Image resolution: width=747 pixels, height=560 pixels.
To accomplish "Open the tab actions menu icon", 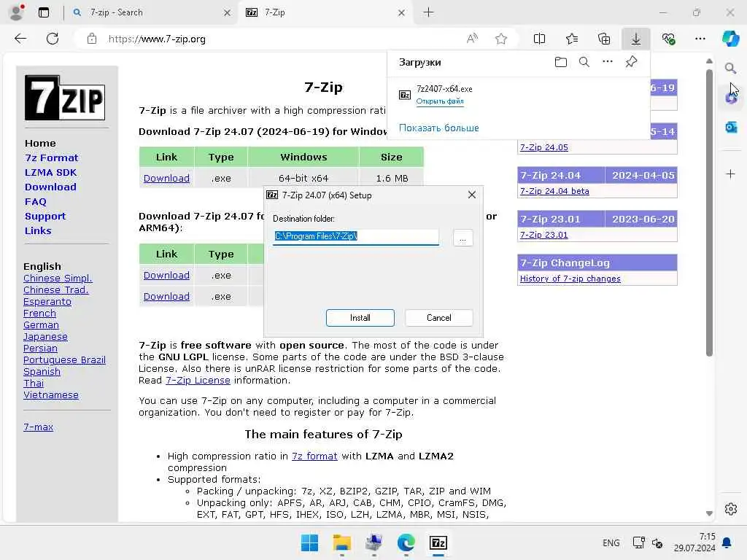I will click(44, 12).
